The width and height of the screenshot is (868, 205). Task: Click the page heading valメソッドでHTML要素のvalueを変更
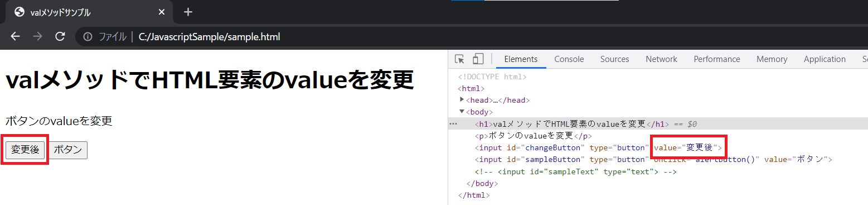(209, 80)
